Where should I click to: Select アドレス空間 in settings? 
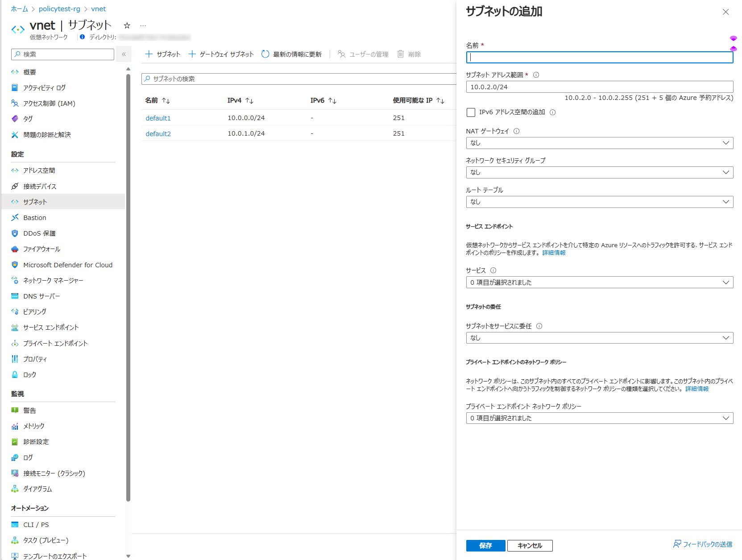coord(39,170)
